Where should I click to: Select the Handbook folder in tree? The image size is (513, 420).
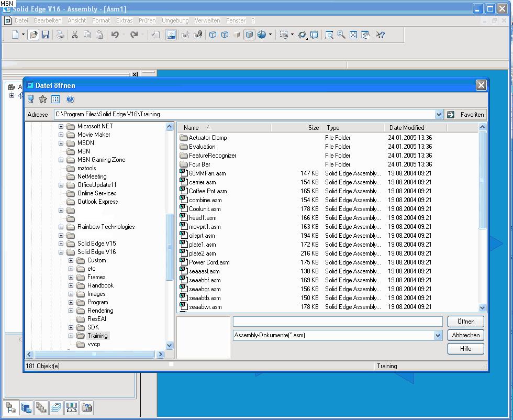point(100,285)
